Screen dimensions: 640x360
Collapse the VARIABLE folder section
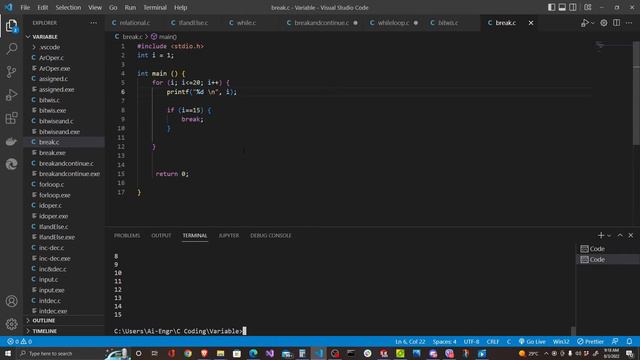[x=45, y=37]
